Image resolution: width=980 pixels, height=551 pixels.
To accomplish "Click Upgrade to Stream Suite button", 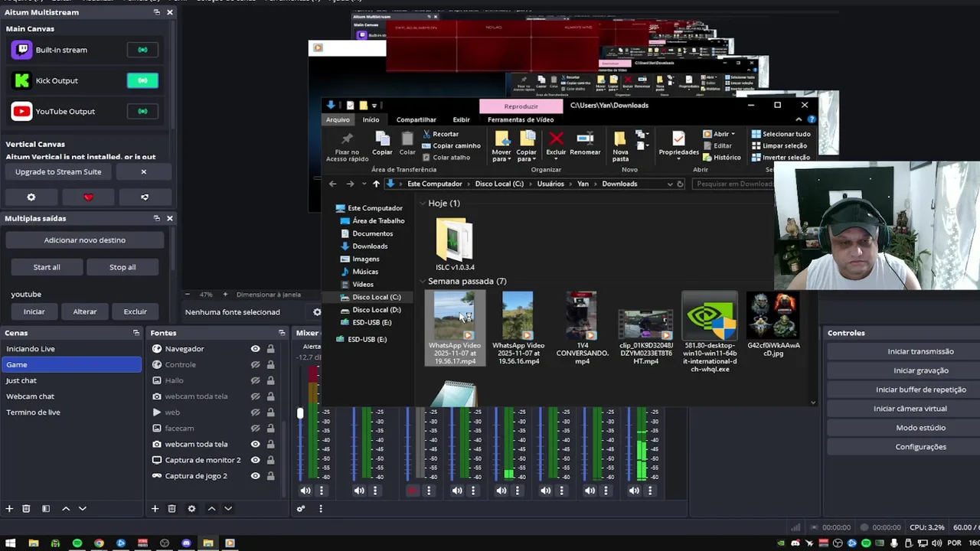I will click(x=58, y=172).
